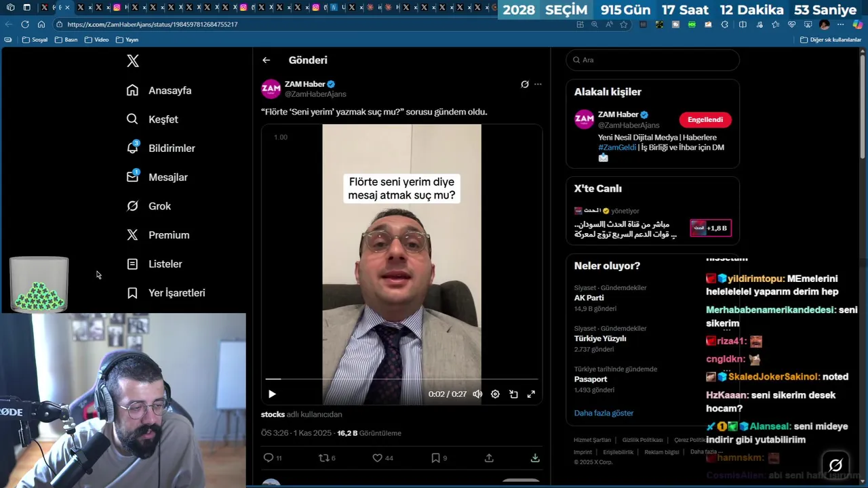Image resolution: width=868 pixels, height=488 pixels.
Task: Go back using the Gönderi arrow
Action: 267,60
